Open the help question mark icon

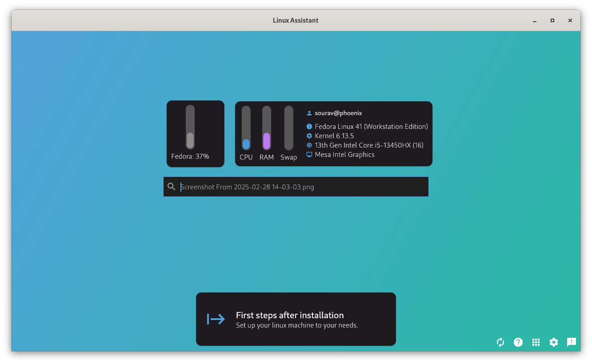click(x=518, y=342)
